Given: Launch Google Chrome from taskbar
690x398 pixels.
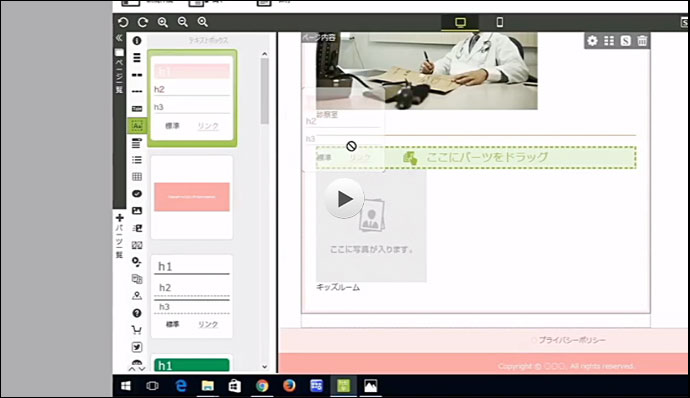Looking at the screenshot, I should pyautogui.click(x=262, y=386).
